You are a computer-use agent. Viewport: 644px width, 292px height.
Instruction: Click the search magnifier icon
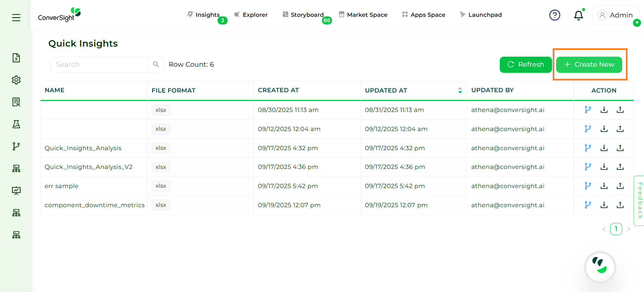click(156, 64)
